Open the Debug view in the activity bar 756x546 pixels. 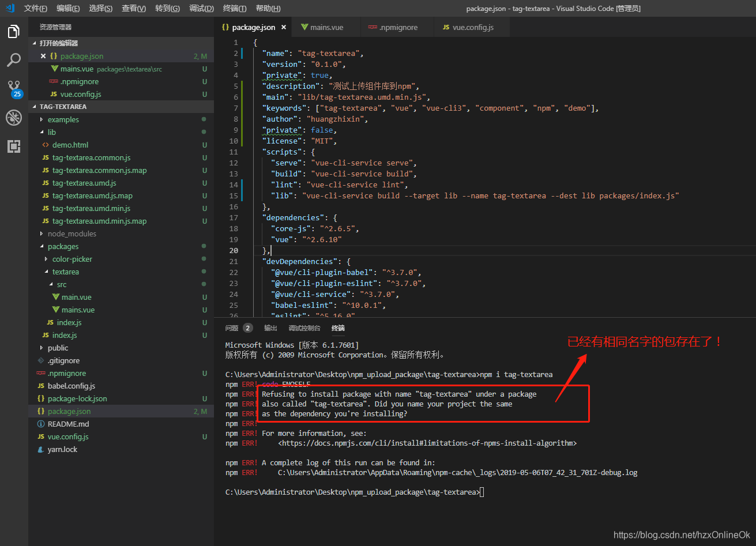pyautogui.click(x=14, y=118)
